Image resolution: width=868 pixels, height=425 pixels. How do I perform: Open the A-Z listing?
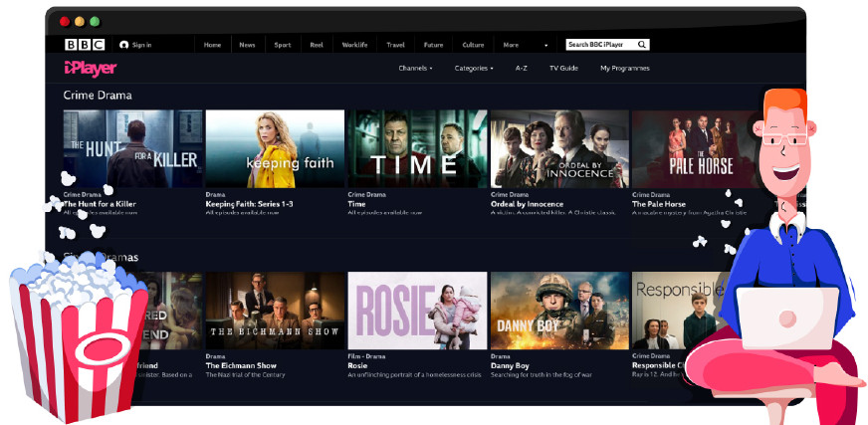(521, 68)
